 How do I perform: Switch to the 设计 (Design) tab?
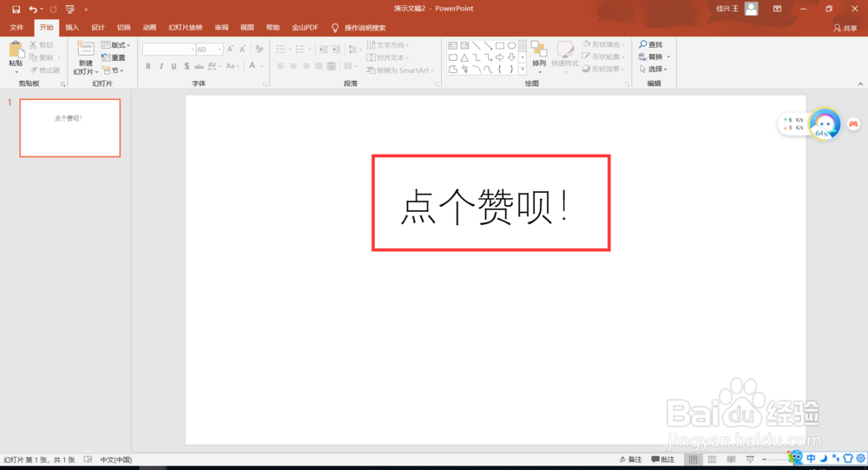[x=98, y=28]
